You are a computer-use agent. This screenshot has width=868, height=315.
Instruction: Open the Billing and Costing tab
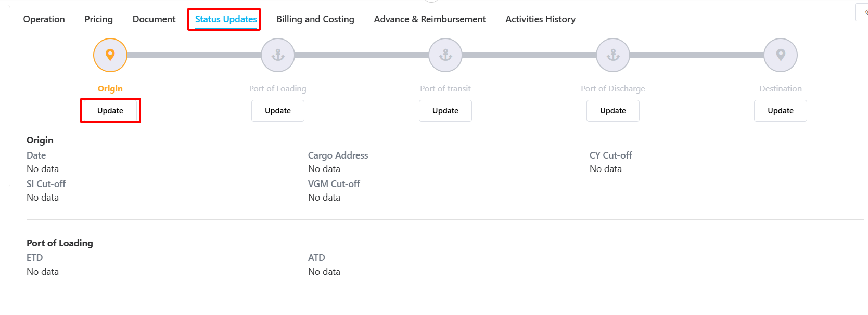click(315, 19)
